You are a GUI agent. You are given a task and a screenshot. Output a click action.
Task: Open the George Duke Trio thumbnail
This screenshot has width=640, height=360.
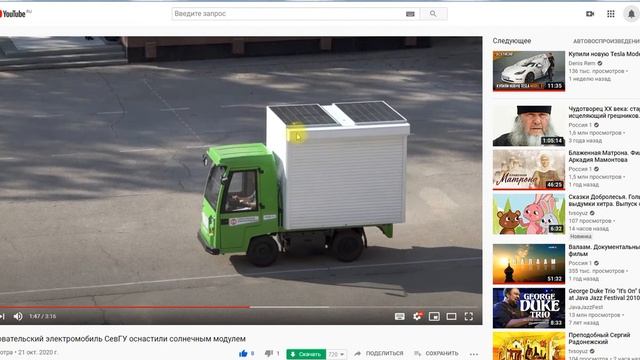click(x=529, y=308)
